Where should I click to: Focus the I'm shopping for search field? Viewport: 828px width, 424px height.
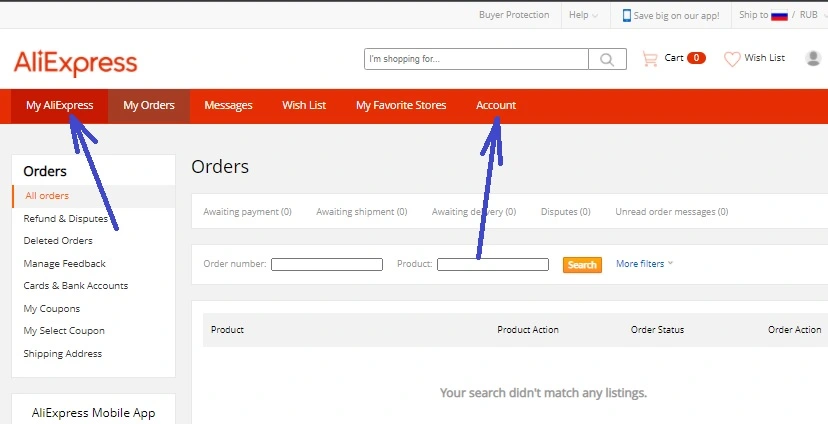476,59
